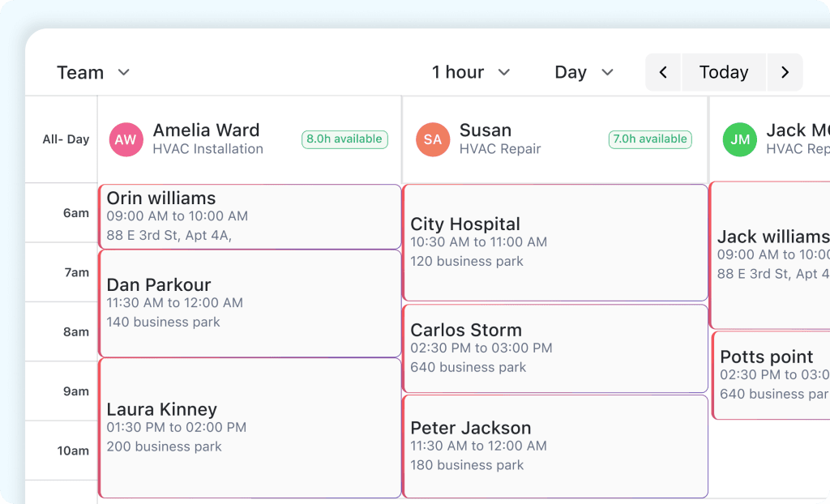Click Susan's SA avatar icon

tap(433, 139)
